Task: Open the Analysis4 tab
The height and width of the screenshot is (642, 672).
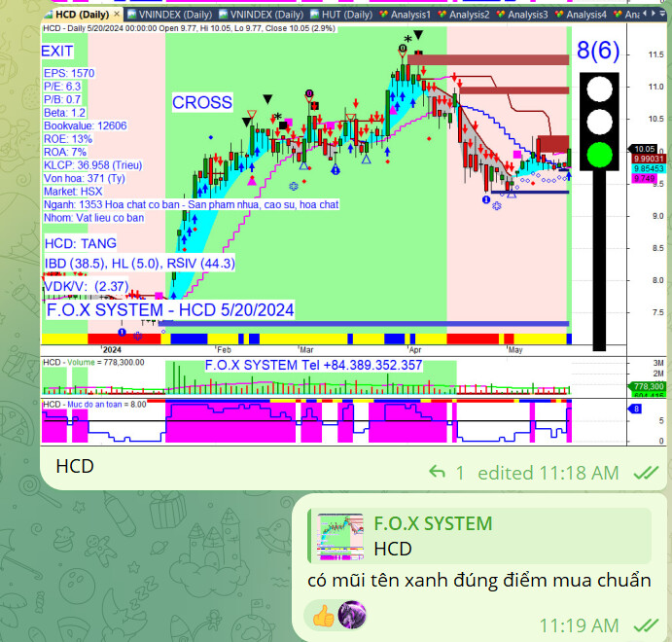Action: click(582, 15)
